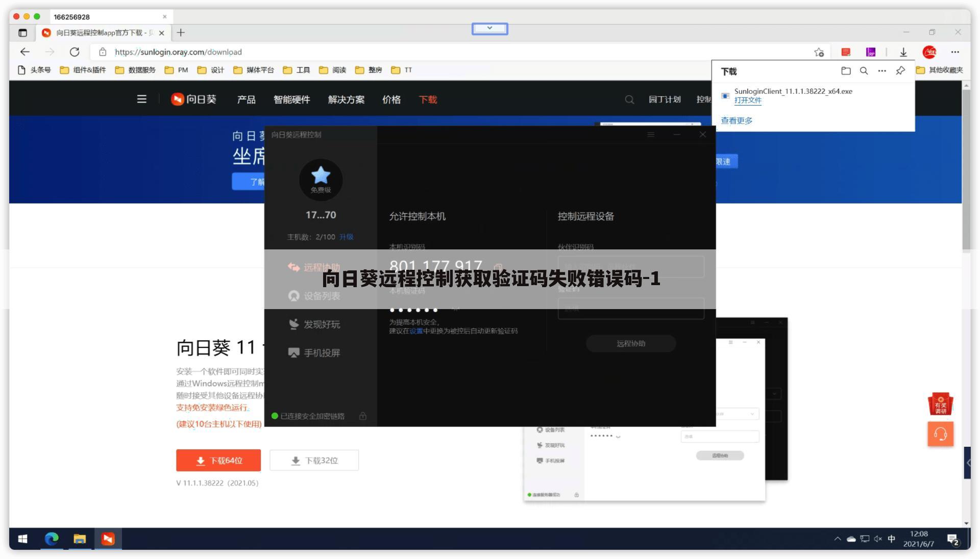The width and height of the screenshot is (980, 559).
Task: Open the site hamburger menu
Action: click(141, 99)
